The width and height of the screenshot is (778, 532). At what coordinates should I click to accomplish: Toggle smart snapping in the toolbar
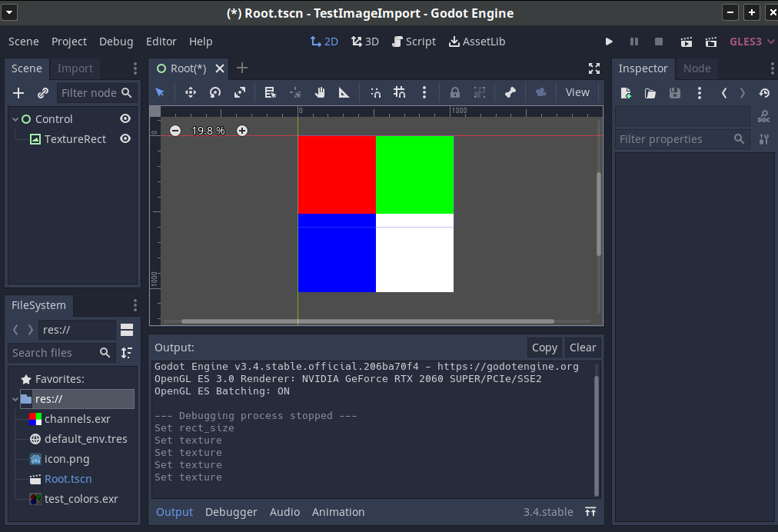tap(374, 92)
